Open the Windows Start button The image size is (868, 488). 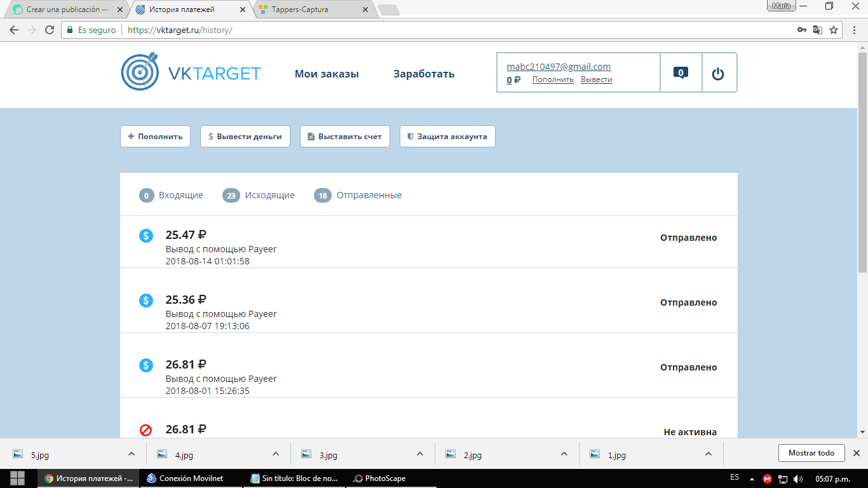(18, 478)
